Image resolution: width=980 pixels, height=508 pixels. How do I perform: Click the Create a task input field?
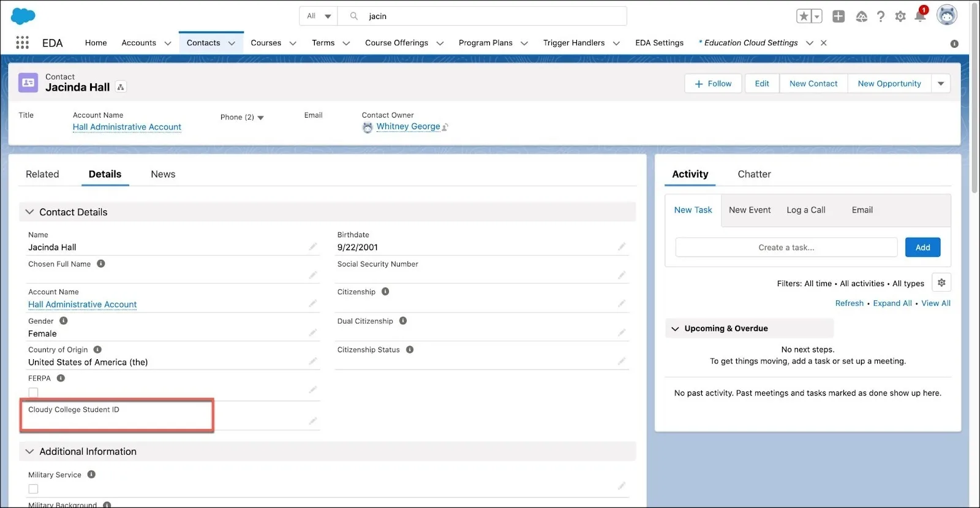click(786, 248)
